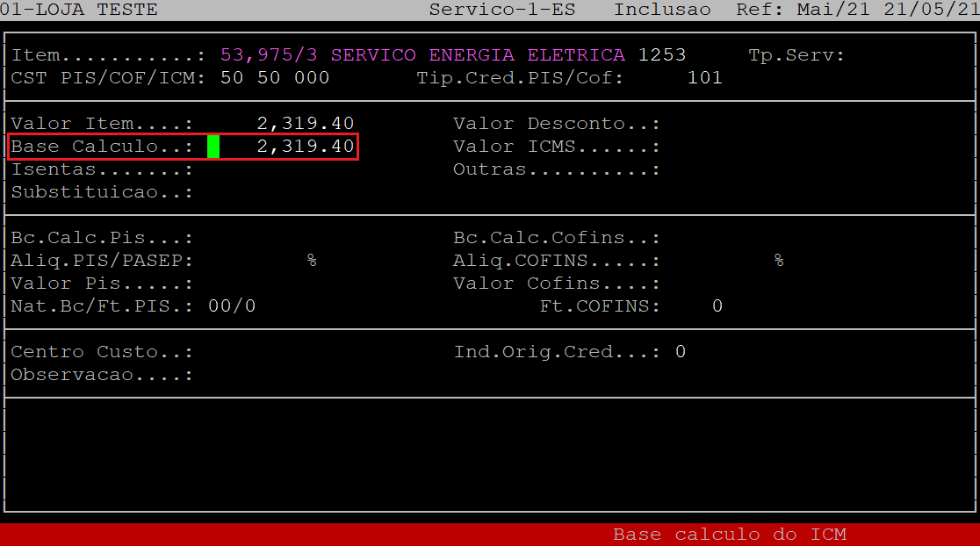Select the Aliq.PIS/PASEP percentage field
The height and width of the screenshot is (546, 980).
click(x=263, y=261)
